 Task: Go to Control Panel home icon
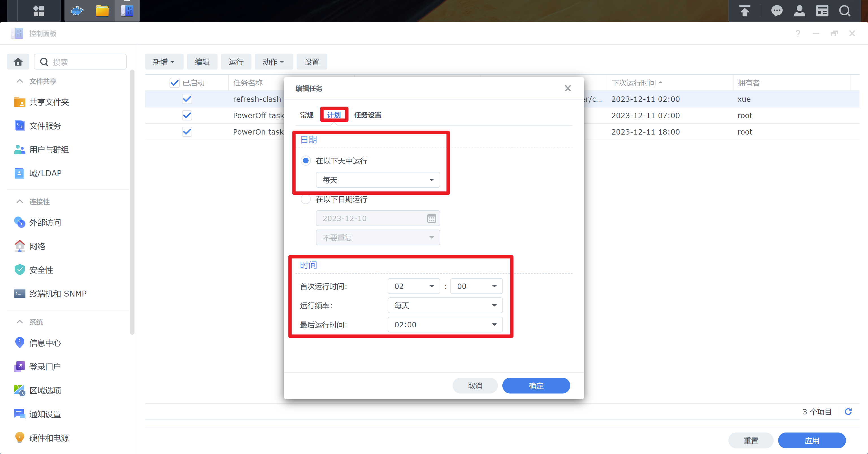(18, 62)
